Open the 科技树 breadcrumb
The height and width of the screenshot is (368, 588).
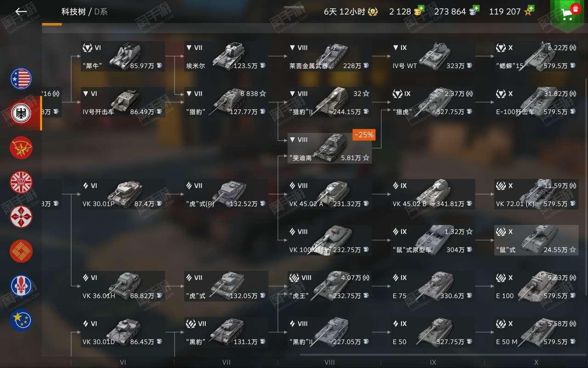tap(73, 11)
